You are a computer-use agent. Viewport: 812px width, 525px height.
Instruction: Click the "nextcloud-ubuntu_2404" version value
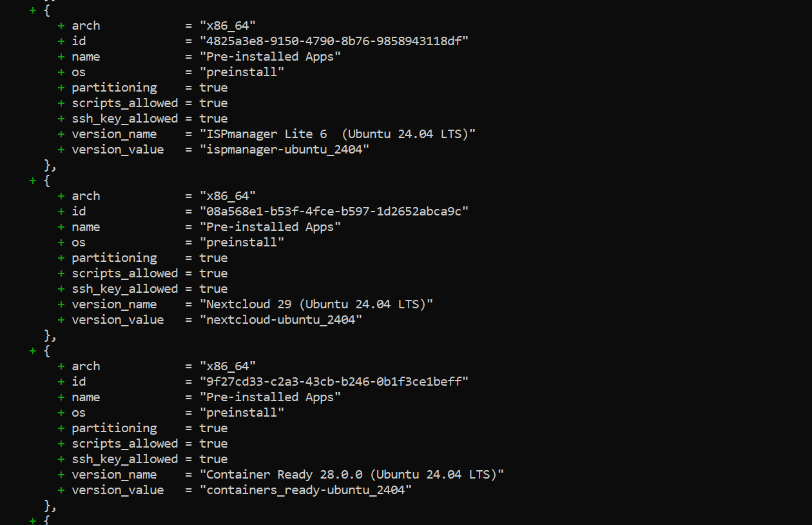pyautogui.click(x=280, y=320)
